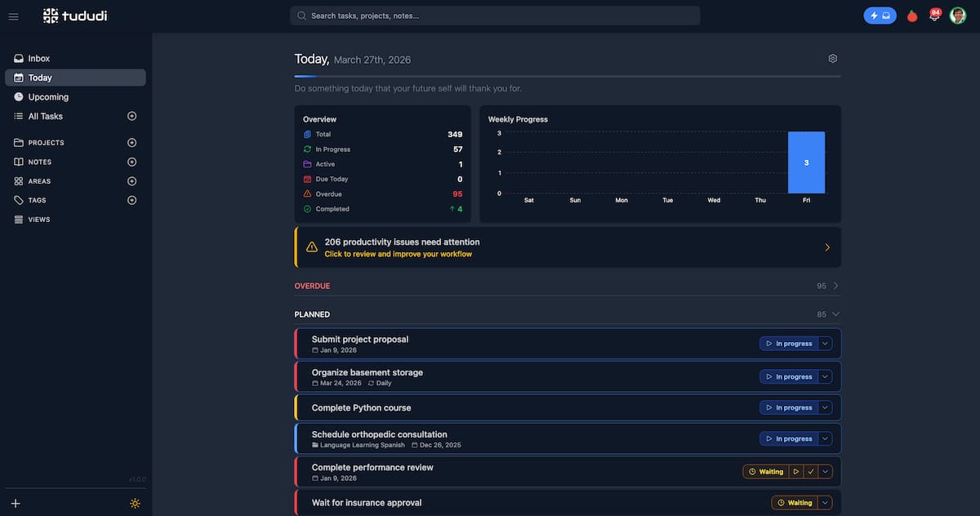
Task: Mark Complete performance review done with checkmark
Action: (810, 471)
